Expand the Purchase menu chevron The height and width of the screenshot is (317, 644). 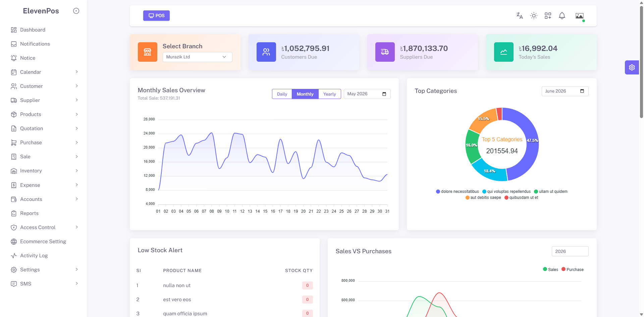pyautogui.click(x=77, y=143)
